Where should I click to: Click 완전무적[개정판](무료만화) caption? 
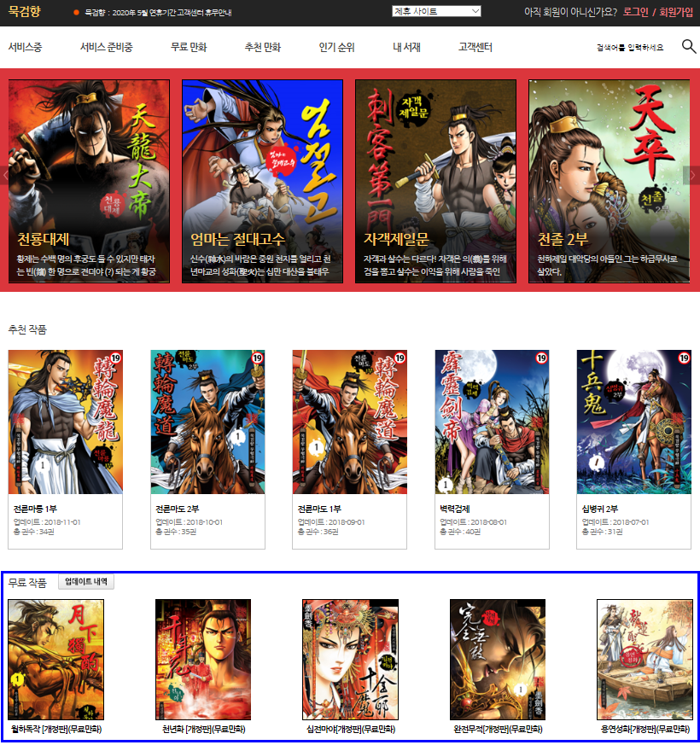point(498,729)
